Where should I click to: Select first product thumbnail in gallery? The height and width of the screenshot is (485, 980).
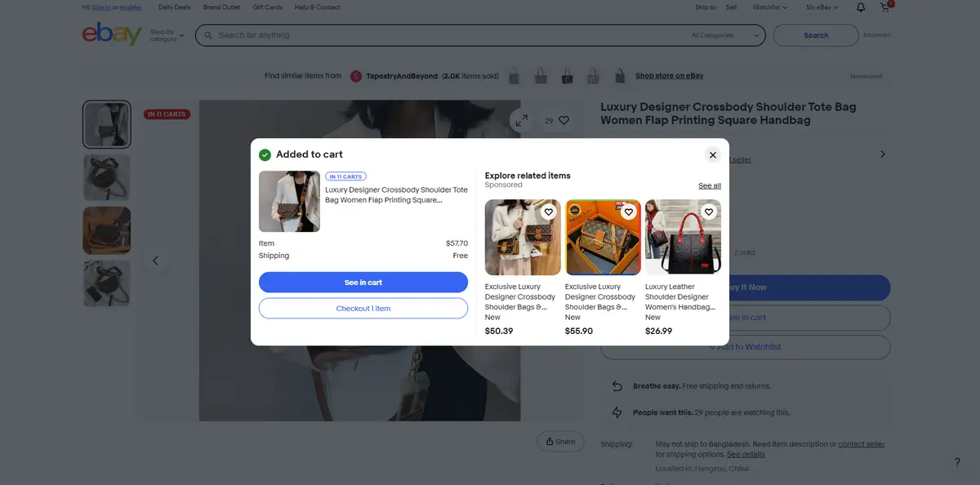tap(107, 124)
